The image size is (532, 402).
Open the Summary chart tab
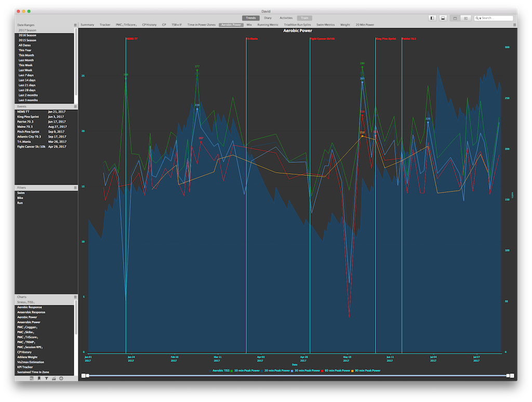[x=87, y=25]
